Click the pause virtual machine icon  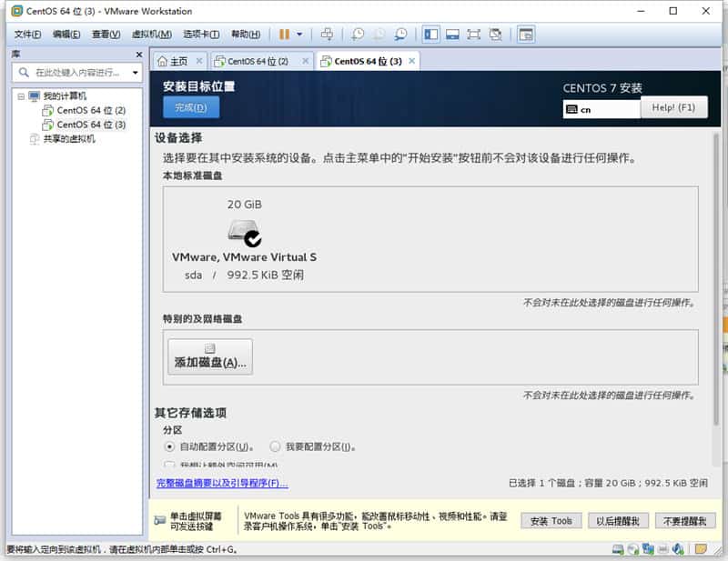(284, 35)
